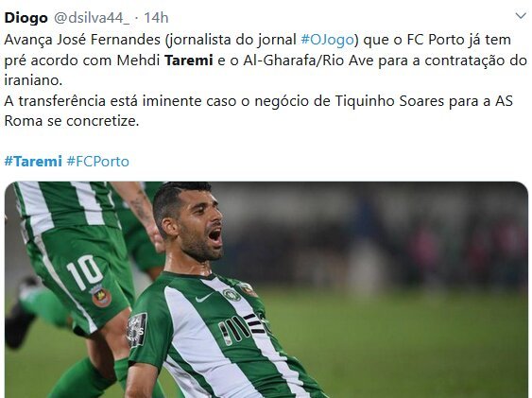Click the Nike swoosh on the jersey

[x=204, y=298]
